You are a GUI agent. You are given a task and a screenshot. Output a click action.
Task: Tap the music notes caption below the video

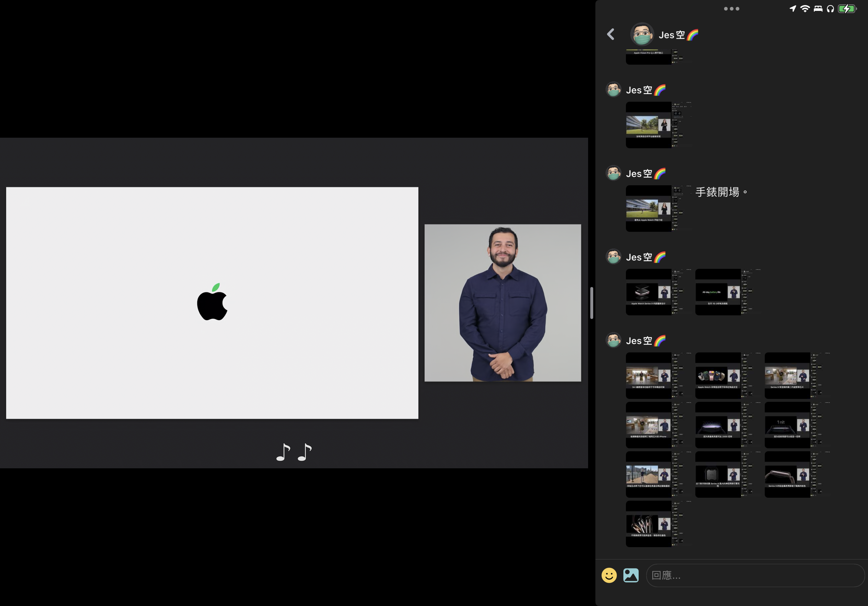[294, 452]
